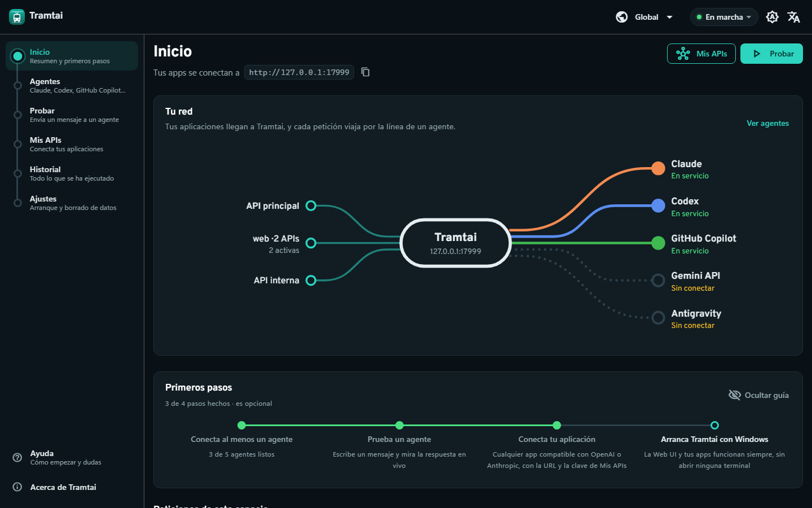Open the language translate icon

(x=793, y=17)
